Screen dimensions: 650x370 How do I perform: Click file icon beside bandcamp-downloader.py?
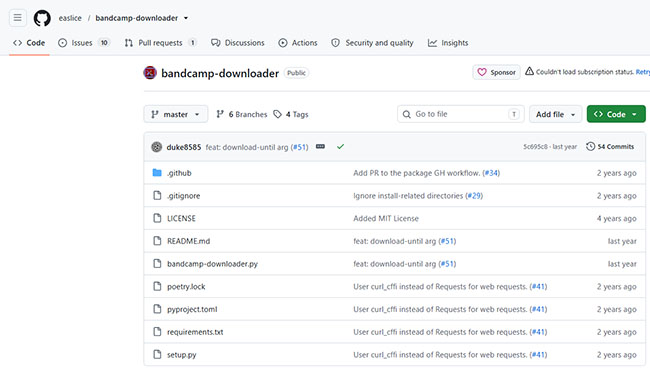coord(157,264)
